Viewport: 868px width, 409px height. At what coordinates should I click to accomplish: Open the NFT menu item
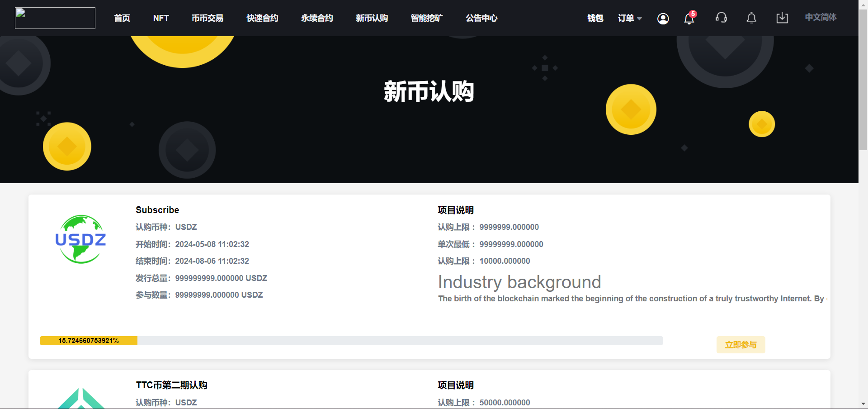pyautogui.click(x=161, y=18)
